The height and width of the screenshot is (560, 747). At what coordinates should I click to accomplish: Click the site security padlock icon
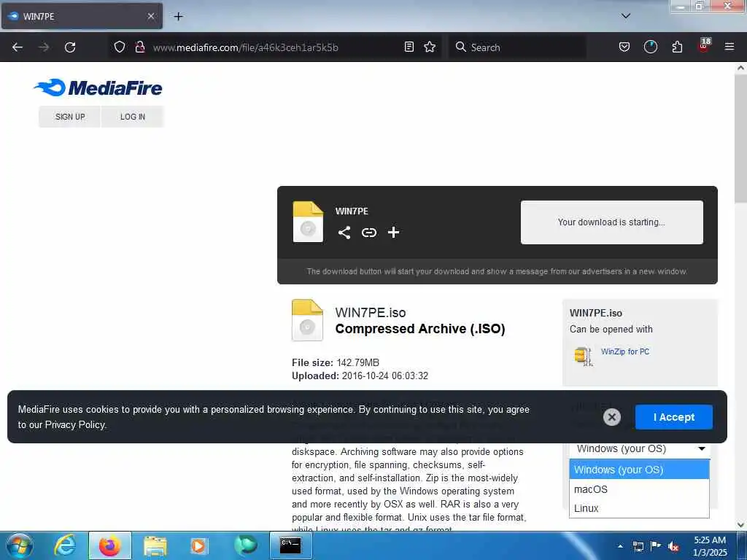(x=139, y=47)
